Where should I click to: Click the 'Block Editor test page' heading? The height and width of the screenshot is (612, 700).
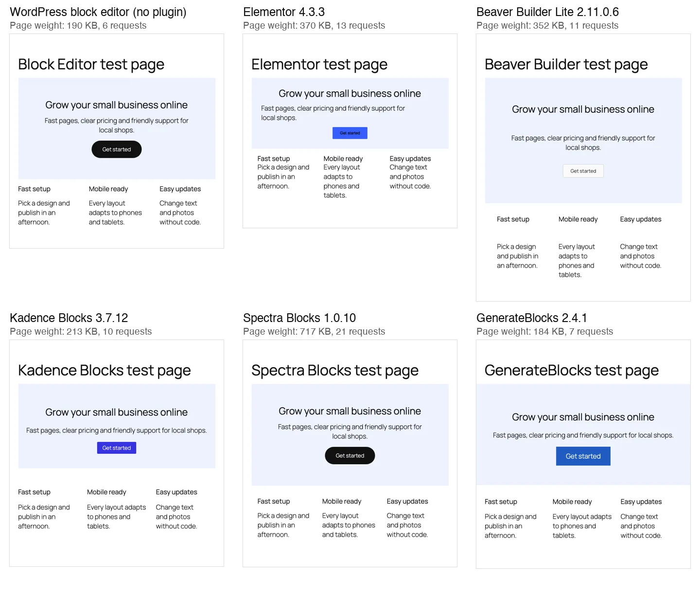(x=91, y=65)
